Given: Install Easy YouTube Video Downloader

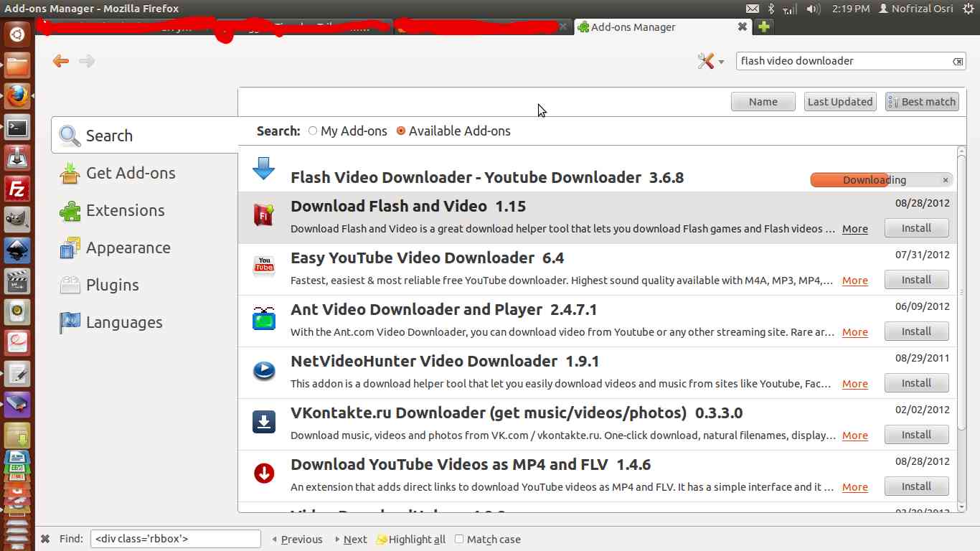Looking at the screenshot, I should [x=916, y=280].
